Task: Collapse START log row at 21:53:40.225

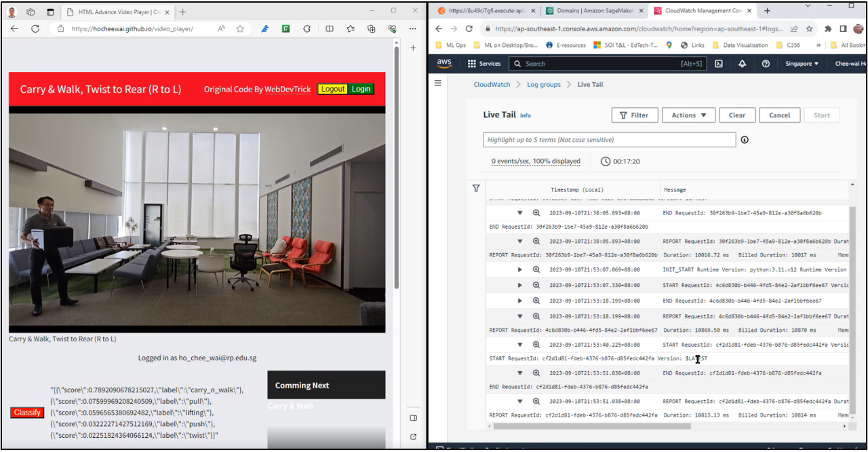Action: [520, 345]
